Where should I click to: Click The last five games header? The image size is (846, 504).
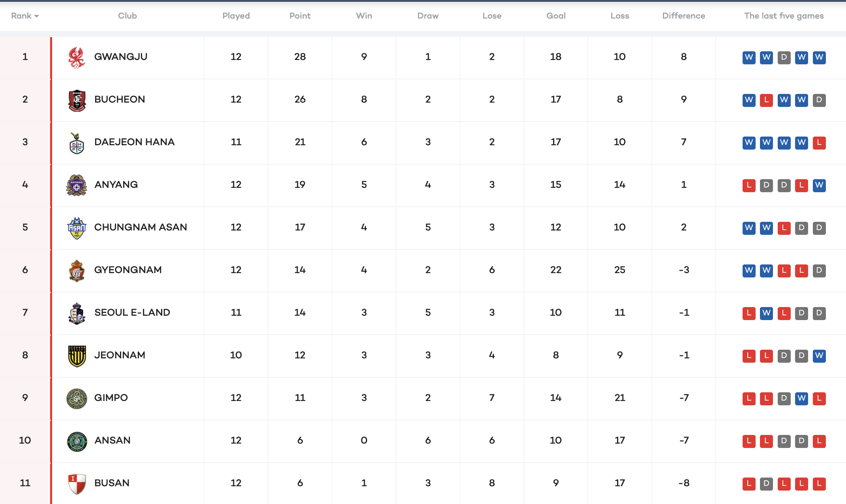[x=784, y=16]
